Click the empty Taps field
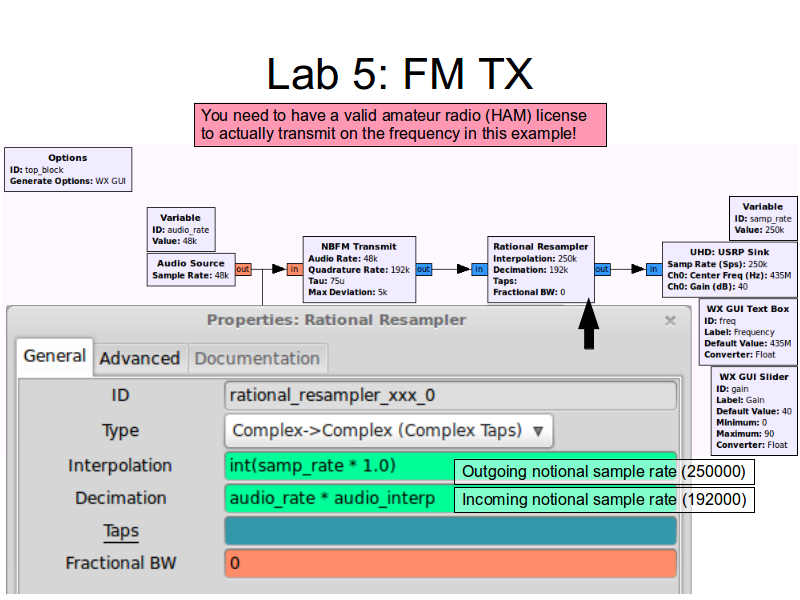 pyautogui.click(x=451, y=531)
